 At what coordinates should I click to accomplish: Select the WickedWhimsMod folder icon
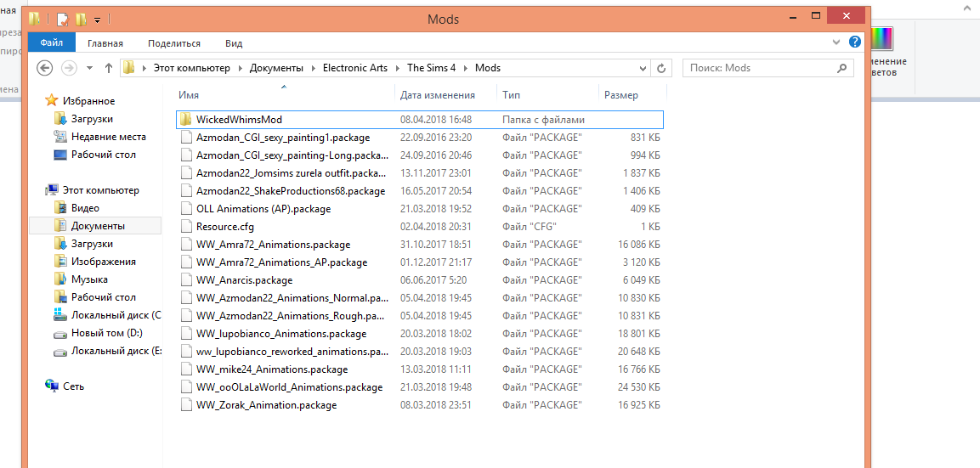(185, 120)
